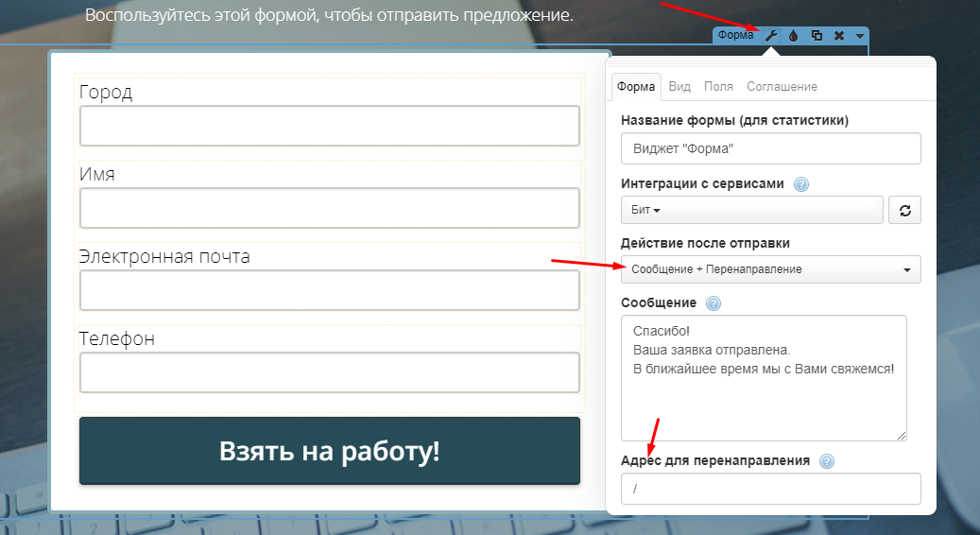Duplicate the form widget using the copy icon

817,36
